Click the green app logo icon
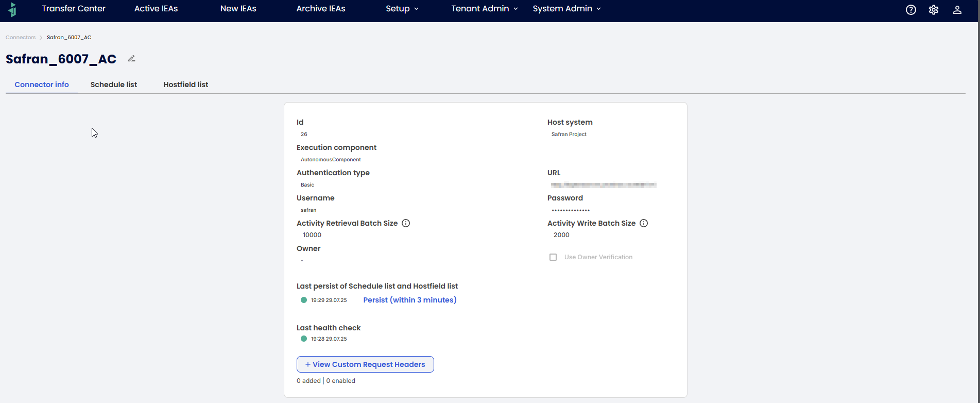The height and width of the screenshot is (403, 980). pyautogui.click(x=13, y=9)
